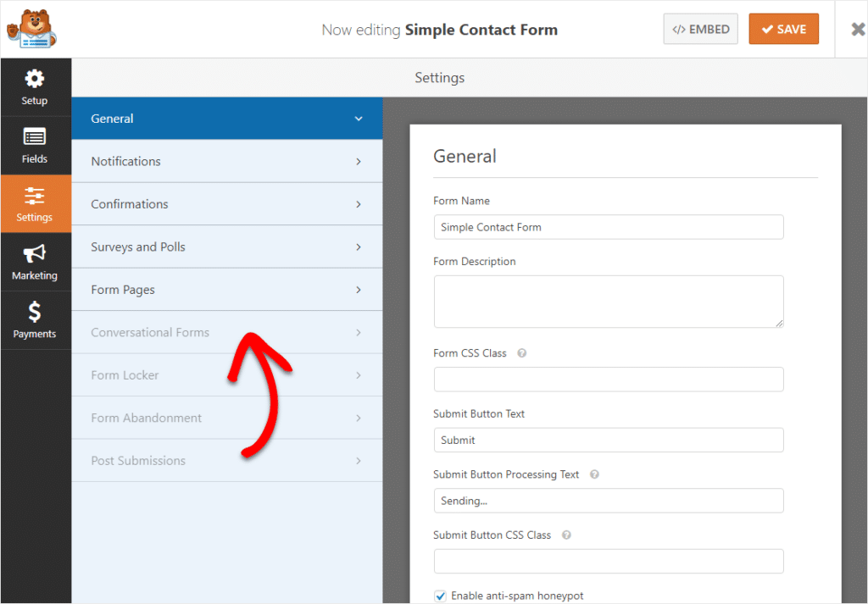Open the Payments dollar sign panel

[x=35, y=320]
